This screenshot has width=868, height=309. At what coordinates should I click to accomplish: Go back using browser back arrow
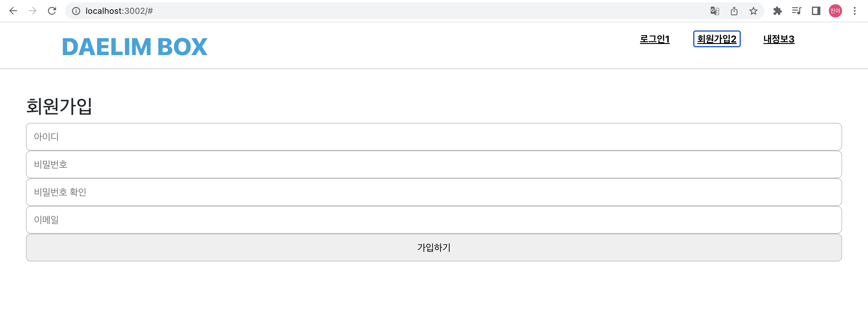point(13,11)
